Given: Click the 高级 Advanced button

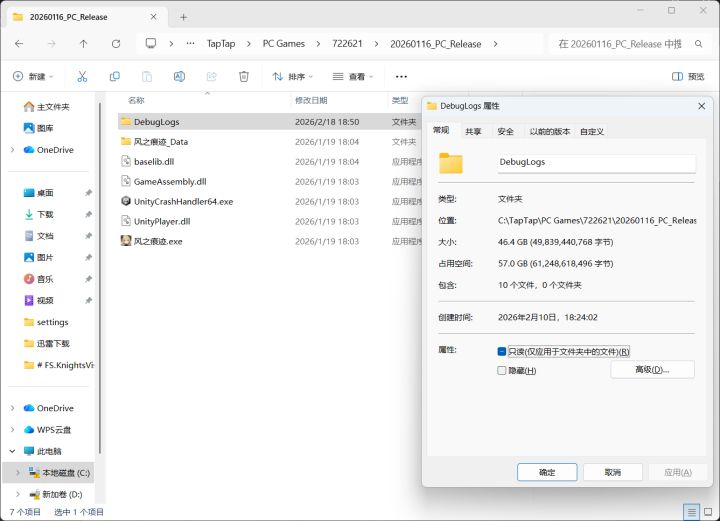Looking at the screenshot, I should click(652, 370).
